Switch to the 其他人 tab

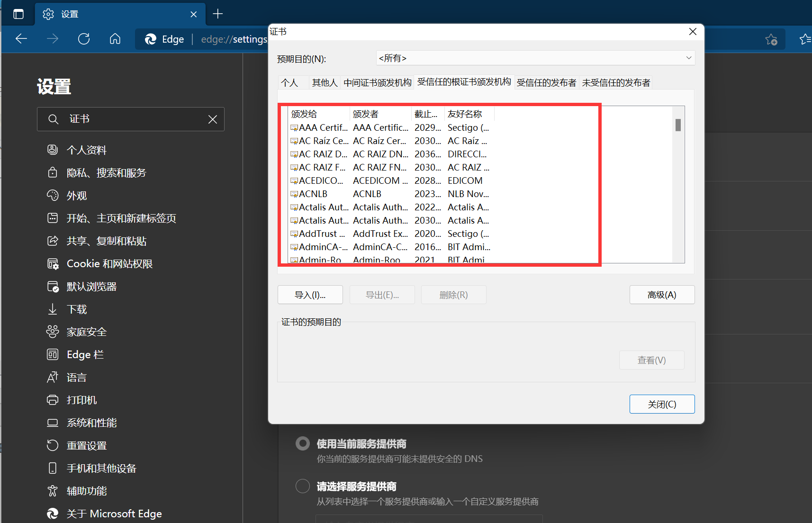pyautogui.click(x=325, y=83)
